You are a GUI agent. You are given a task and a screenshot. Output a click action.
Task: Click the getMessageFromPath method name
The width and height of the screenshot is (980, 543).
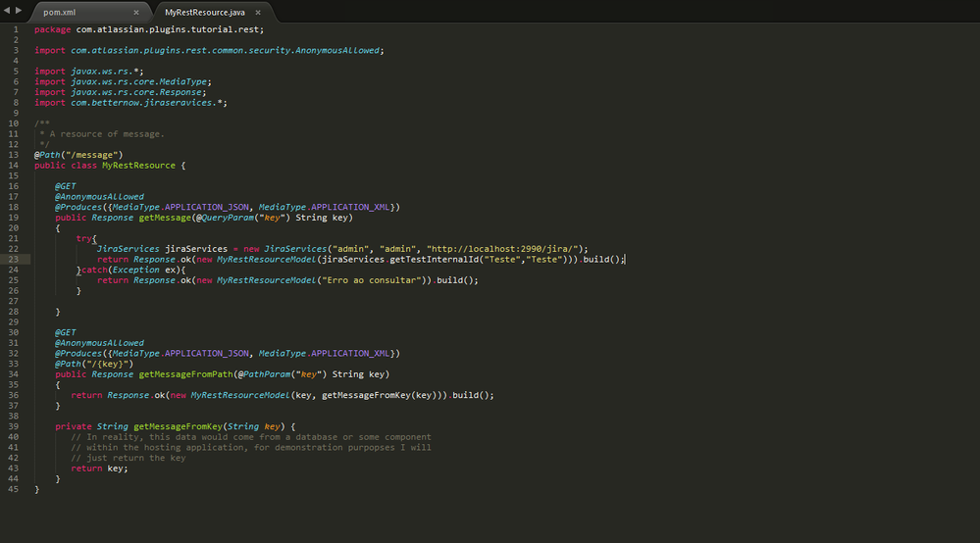point(185,374)
